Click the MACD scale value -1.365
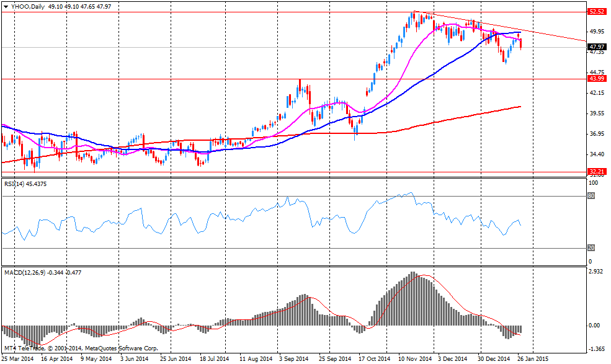Screen dimensions: 611x364 (x=597, y=348)
